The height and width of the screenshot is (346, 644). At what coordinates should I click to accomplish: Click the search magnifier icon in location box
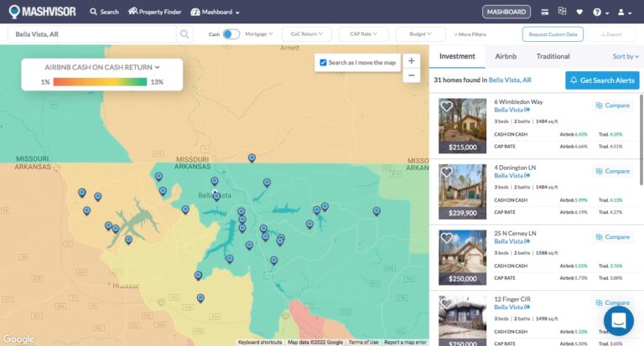(184, 34)
